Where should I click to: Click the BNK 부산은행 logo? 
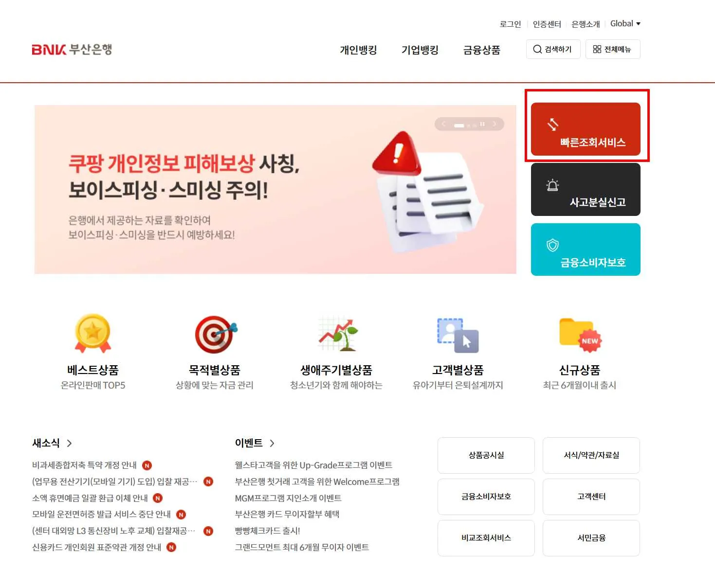72,49
